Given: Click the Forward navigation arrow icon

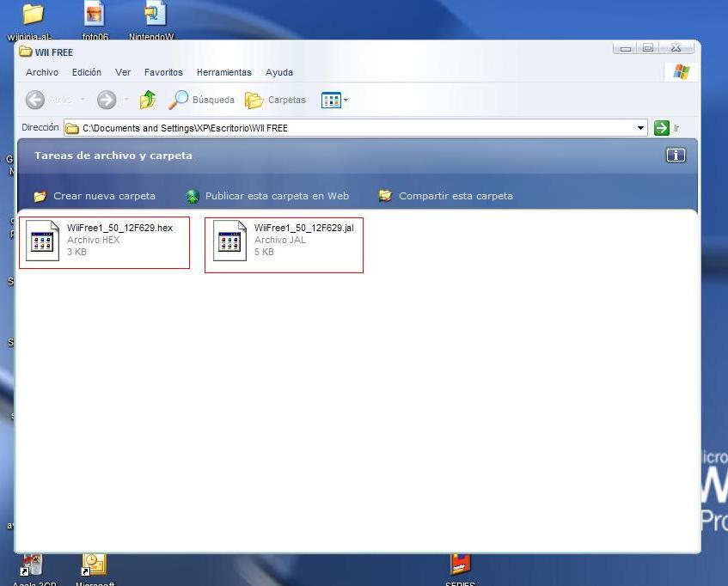Looking at the screenshot, I should coord(107,101).
